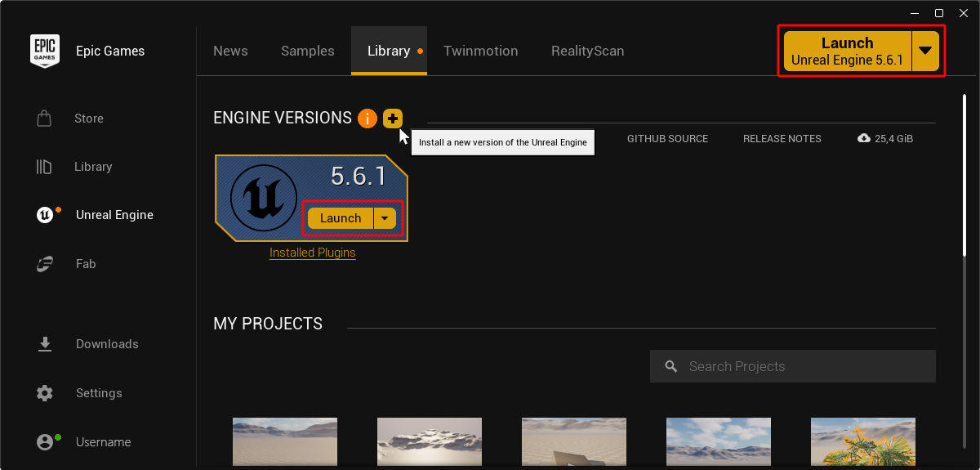
Task: Launch Unreal Engine 5.6.1 from top-right button
Action: click(x=847, y=51)
